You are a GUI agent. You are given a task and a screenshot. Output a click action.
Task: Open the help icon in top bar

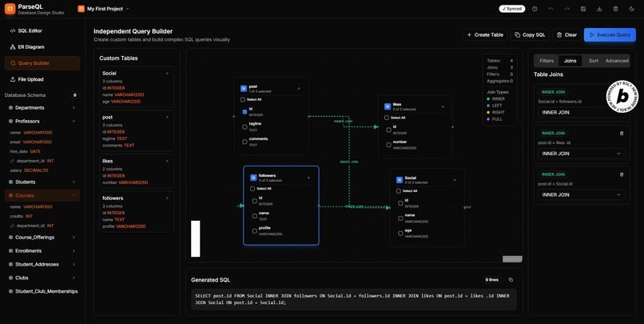pos(535,9)
